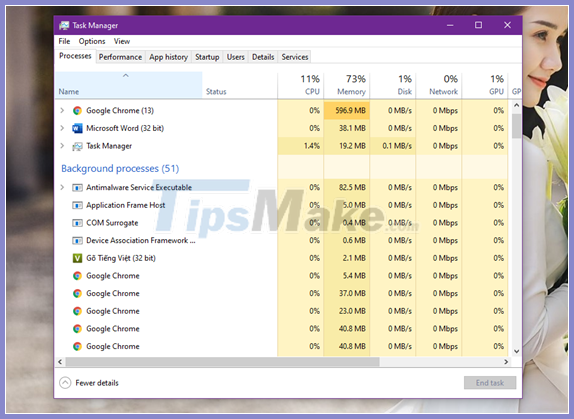Click Chrome icon in the 37.0 MB row
This screenshot has width=574, height=419.
[77, 293]
